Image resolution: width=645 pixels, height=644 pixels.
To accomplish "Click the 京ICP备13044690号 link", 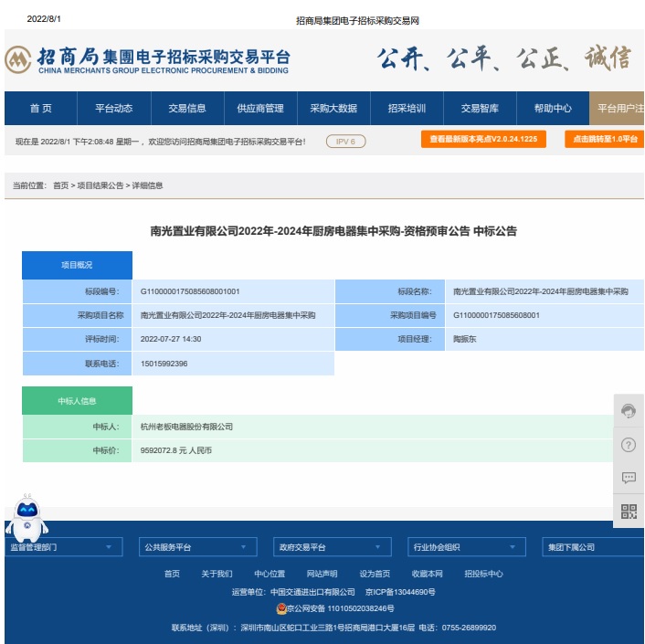I will 400,592.
